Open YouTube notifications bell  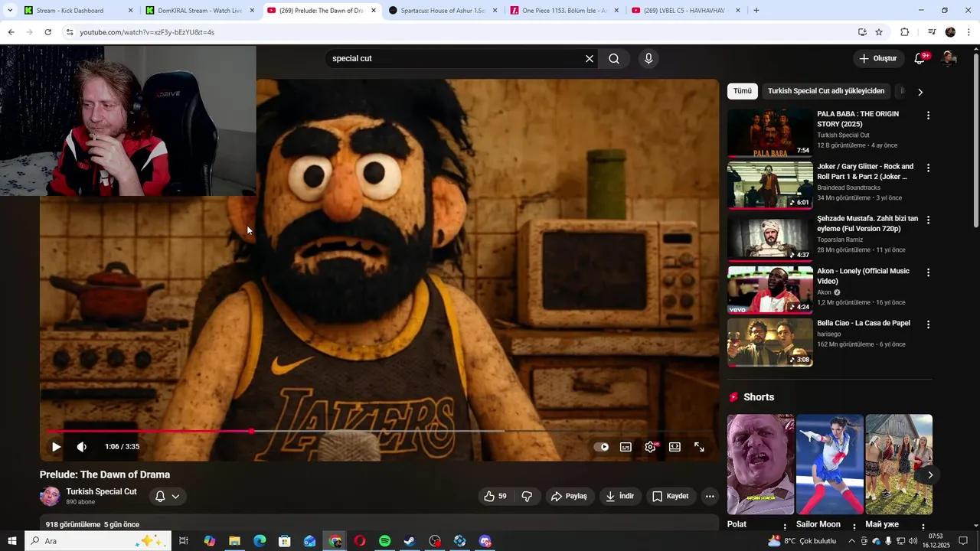tap(921, 59)
